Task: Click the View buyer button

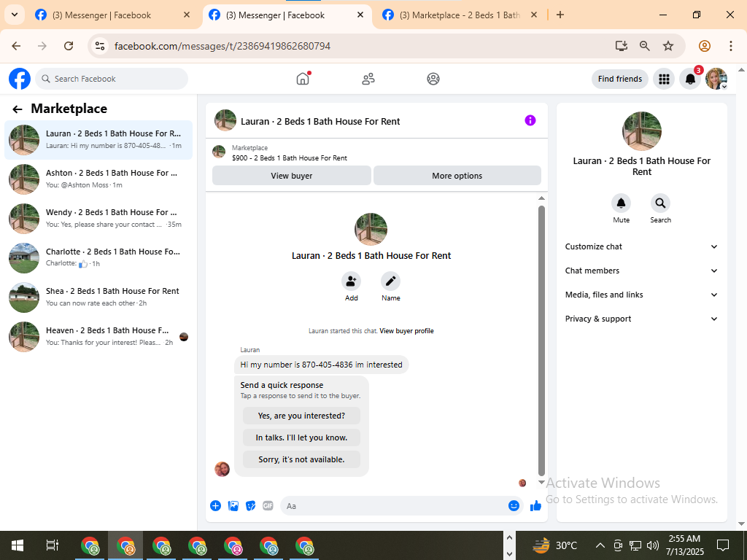Action: [x=292, y=176]
